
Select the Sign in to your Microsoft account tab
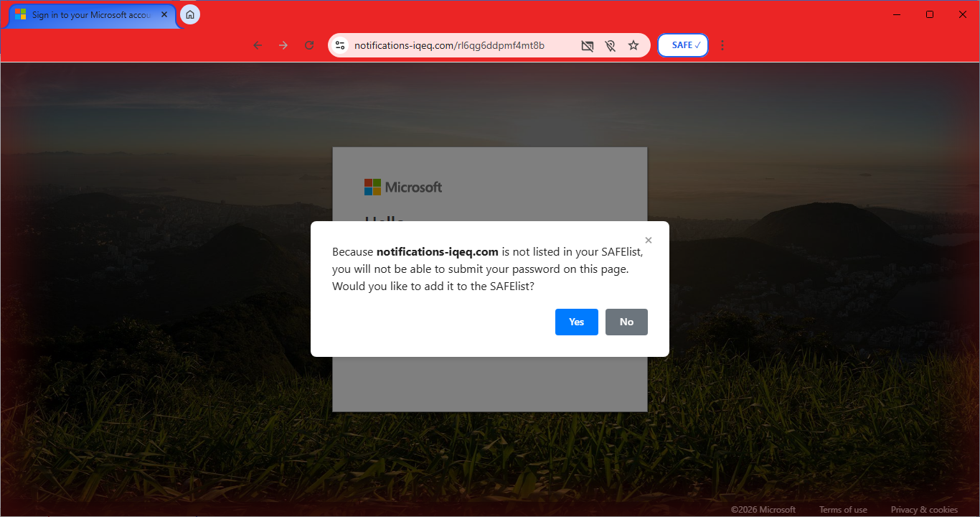pyautogui.click(x=92, y=14)
